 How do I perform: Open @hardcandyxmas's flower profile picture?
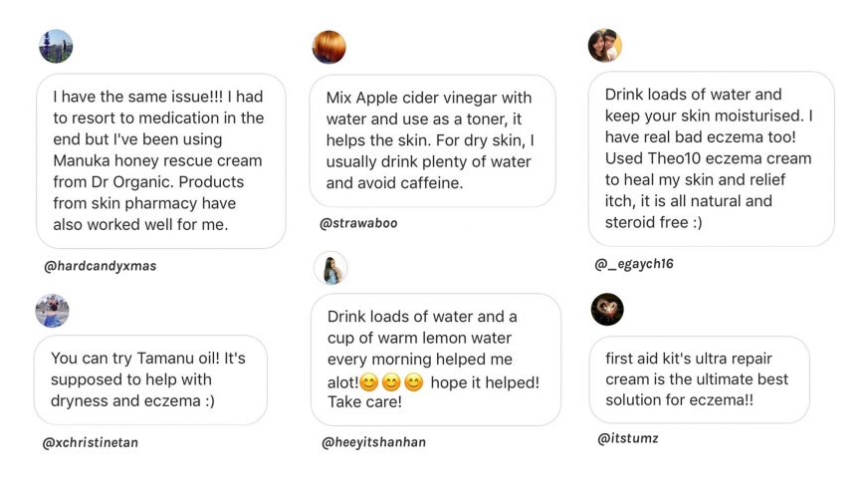pyautogui.click(x=56, y=46)
